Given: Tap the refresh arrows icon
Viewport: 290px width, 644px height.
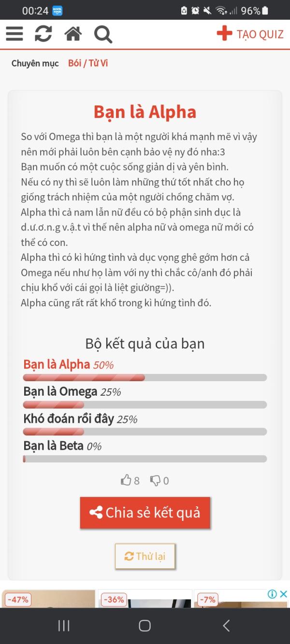Looking at the screenshot, I should 43,34.
